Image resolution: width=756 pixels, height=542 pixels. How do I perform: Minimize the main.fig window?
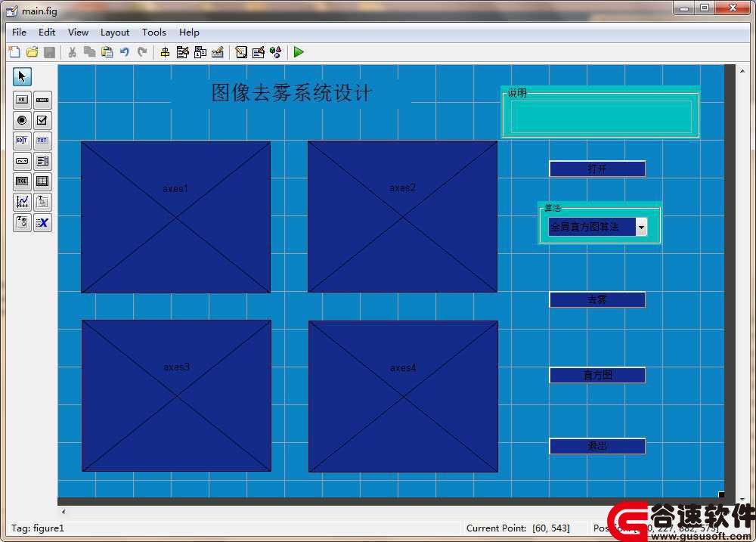684,8
